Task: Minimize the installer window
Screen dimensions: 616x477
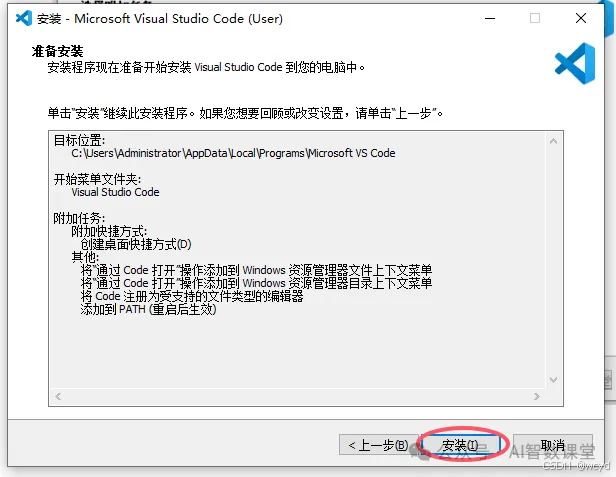Action: (x=490, y=18)
